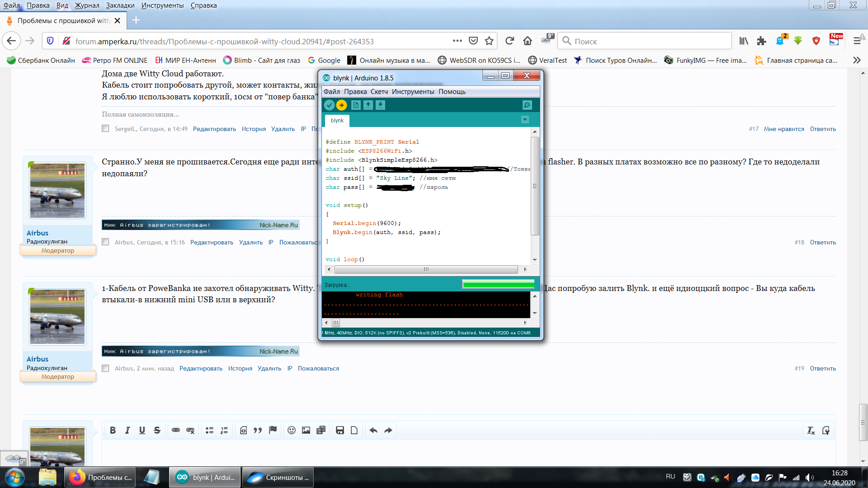The height and width of the screenshot is (488, 868).
Task: Insert media in forum editor
Action: 321,430
